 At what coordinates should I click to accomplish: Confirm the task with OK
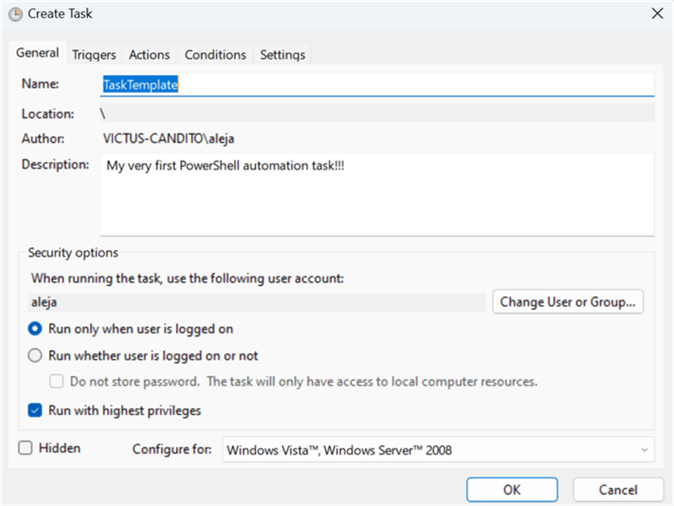pyautogui.click(x=512, y=490)
